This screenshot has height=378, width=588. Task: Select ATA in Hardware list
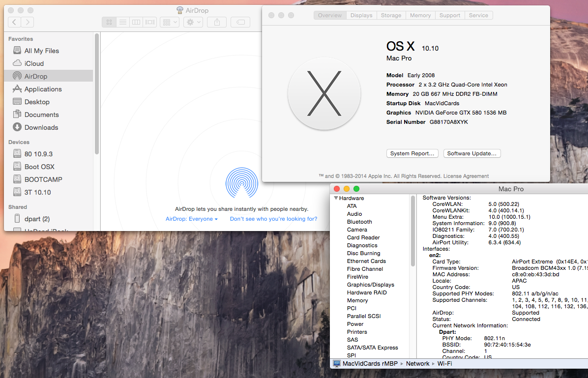click(x=352, y=206)
